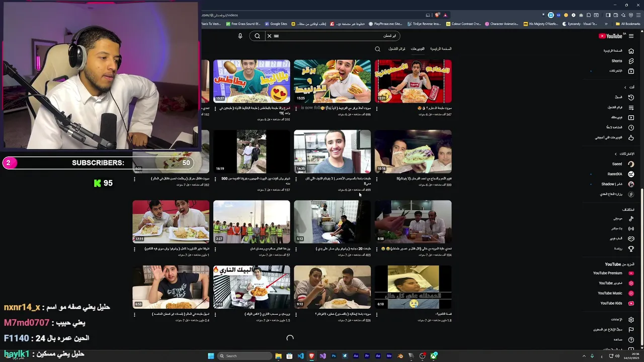Switch to the channel Home tab
The height and width of the screenshot is (362, 644).
[441, 49]
